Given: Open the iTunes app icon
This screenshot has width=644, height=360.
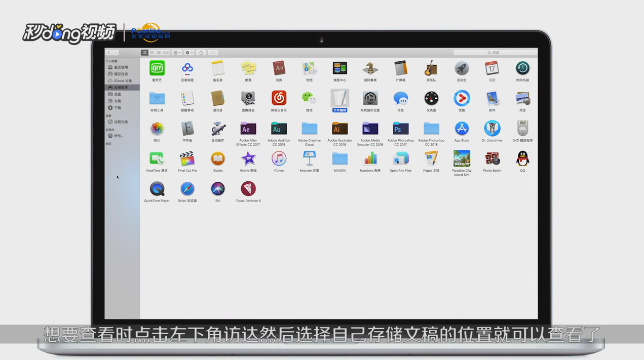Looking at the screenshot, I should [x=279, y=158].
